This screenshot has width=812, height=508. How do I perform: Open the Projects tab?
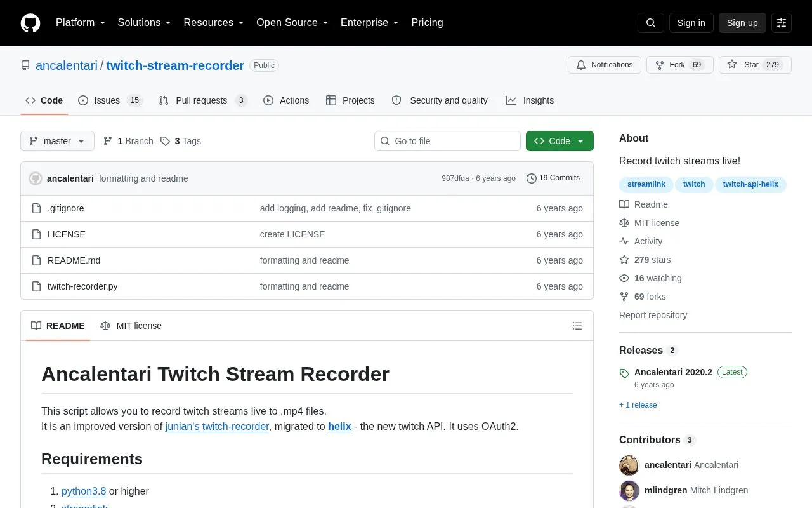point(350,100)
